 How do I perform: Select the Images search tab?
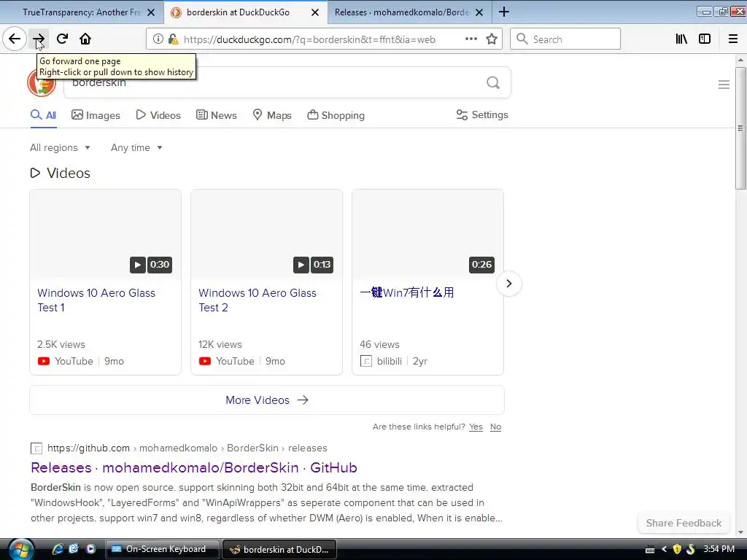(96, 115)
